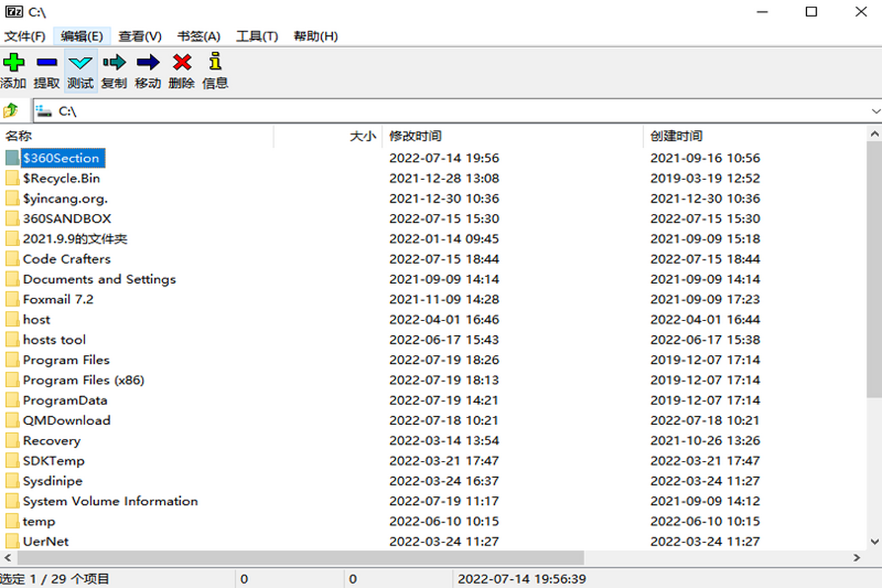Select the Program Files (x86) folder

[x=83, y=380]
